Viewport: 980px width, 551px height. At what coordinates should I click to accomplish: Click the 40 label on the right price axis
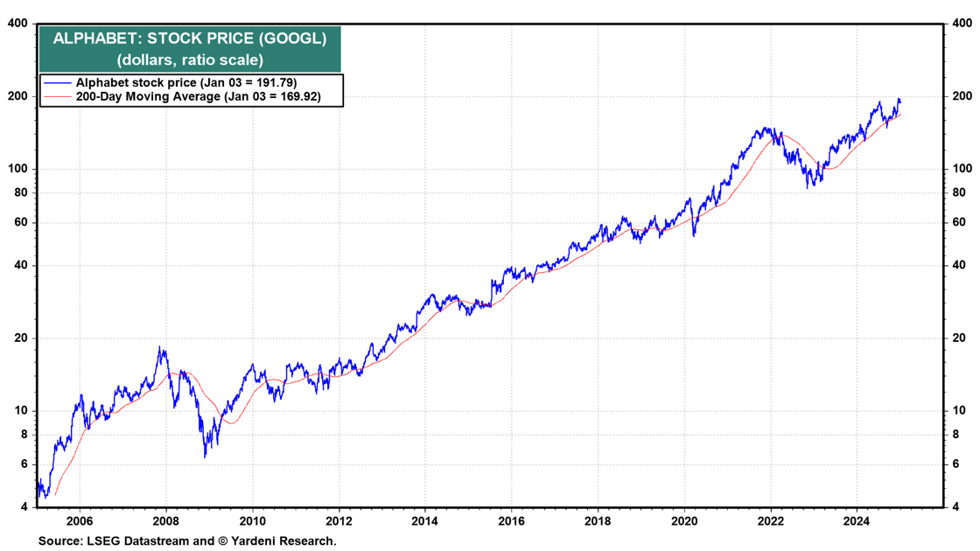coord(959,265)
